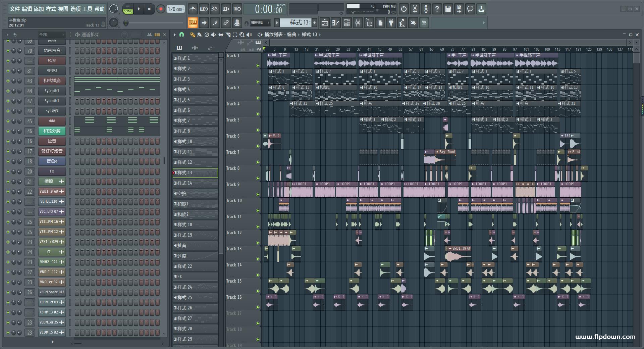Image resolution: width=644 pixels, height=349 pixels.
Task: Select the playlist mute tool
Action: point(214,35)
